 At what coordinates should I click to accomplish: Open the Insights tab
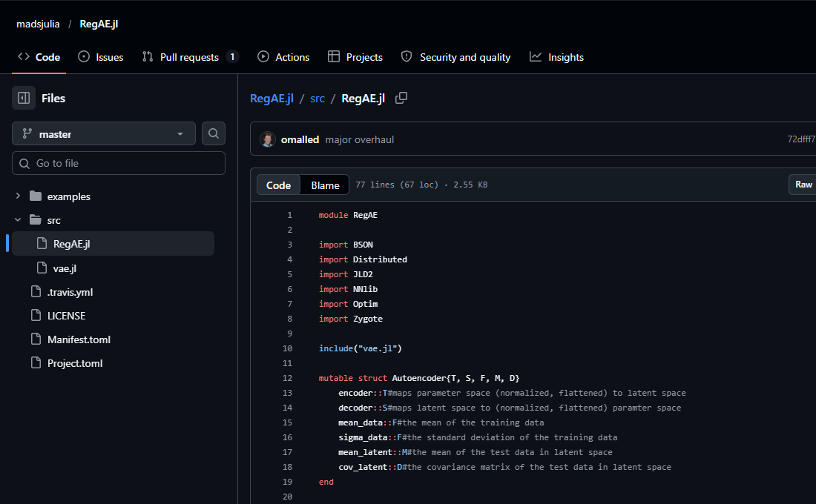pos(557,57)
